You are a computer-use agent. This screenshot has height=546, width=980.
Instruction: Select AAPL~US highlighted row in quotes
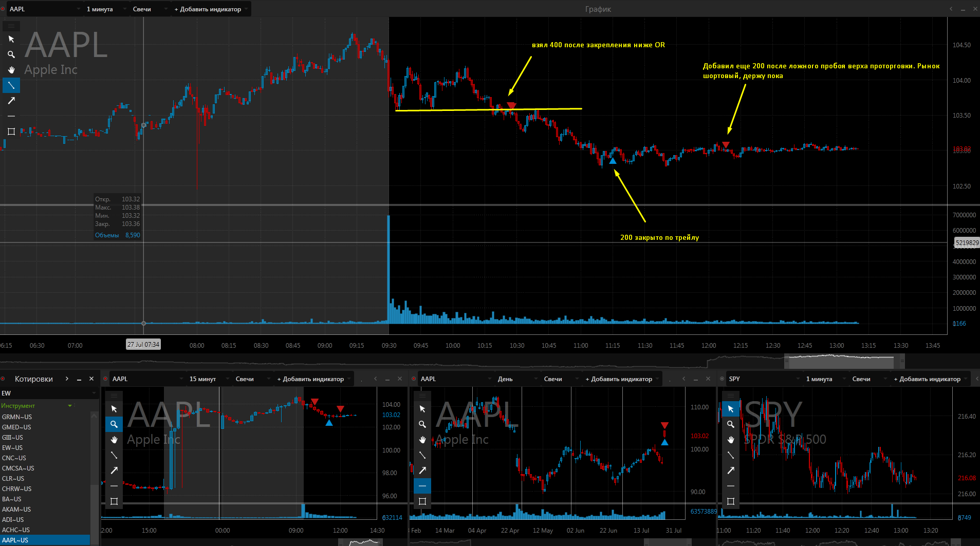(x=45, y=540)
